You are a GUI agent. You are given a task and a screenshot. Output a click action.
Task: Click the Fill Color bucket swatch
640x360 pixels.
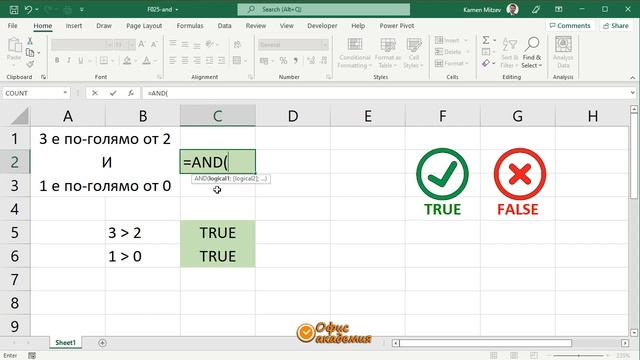(127, 60)
